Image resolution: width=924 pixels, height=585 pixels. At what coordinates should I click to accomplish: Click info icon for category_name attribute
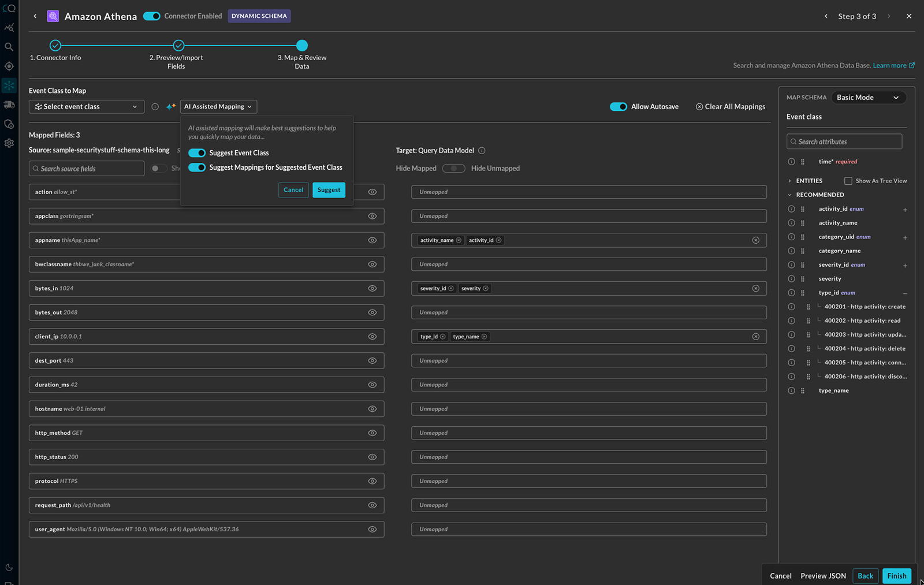click(791, 251)
